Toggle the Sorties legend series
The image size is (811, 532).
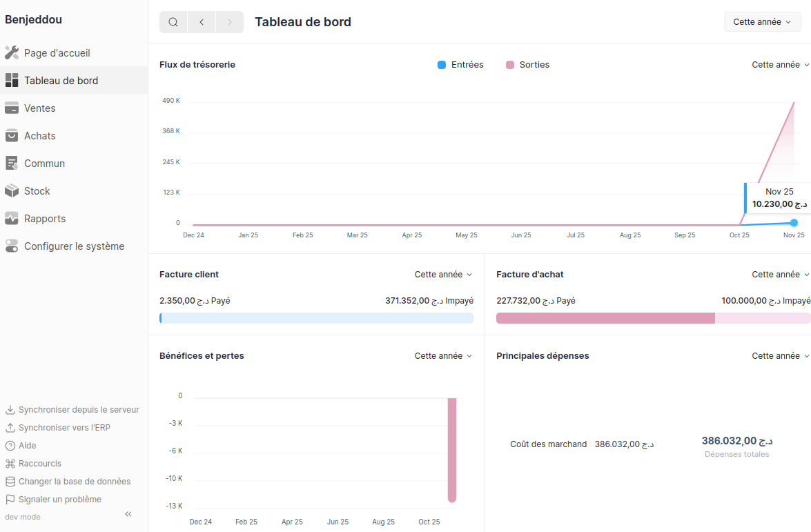(527, 65)
